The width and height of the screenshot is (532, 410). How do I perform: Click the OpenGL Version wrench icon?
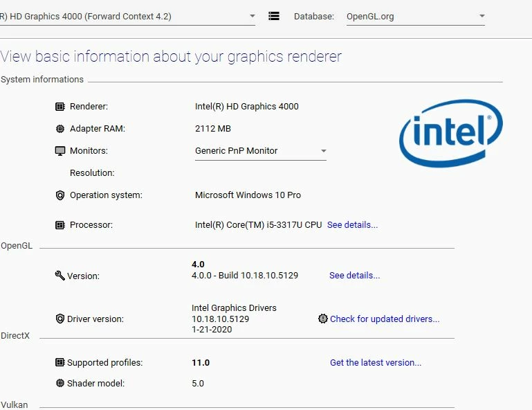click(x=59, y=276)
